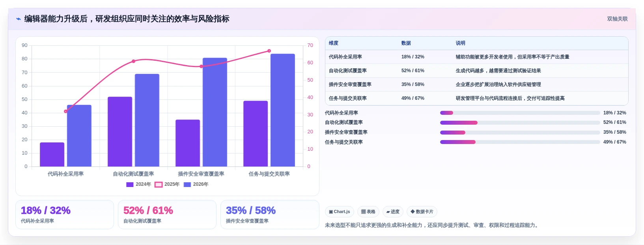Image resolution: width=644 pixels, height=245 pixels.
Task: Click the 任务与提交关联率 x-axis label
Action: (269, 174)
